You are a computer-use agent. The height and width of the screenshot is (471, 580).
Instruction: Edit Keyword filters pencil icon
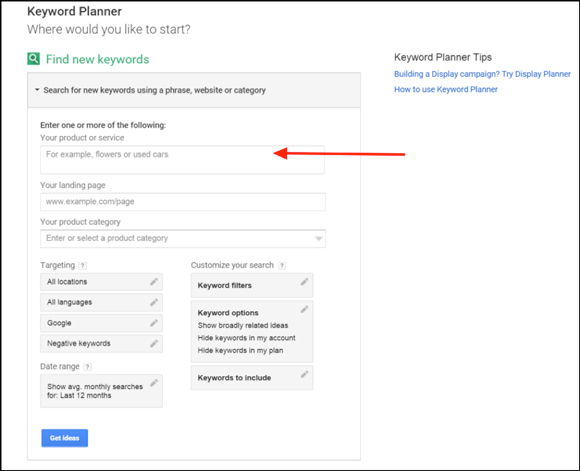coord(304,282)
